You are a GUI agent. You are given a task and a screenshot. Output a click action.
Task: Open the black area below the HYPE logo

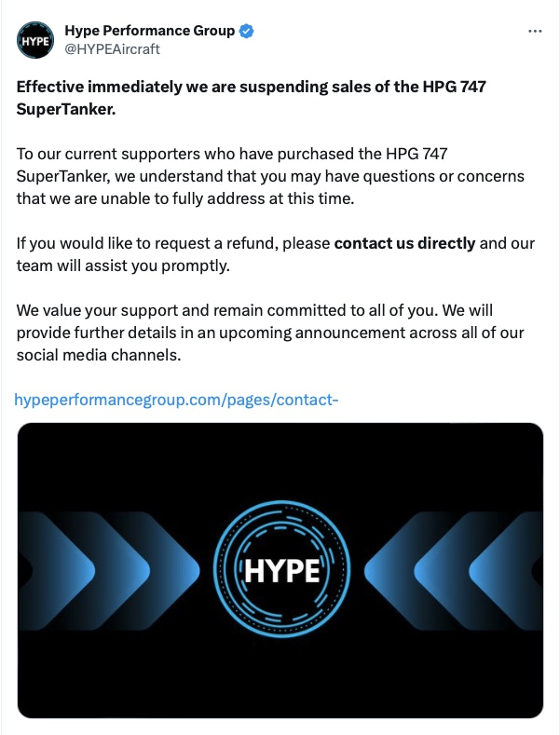tap(280, 675)
